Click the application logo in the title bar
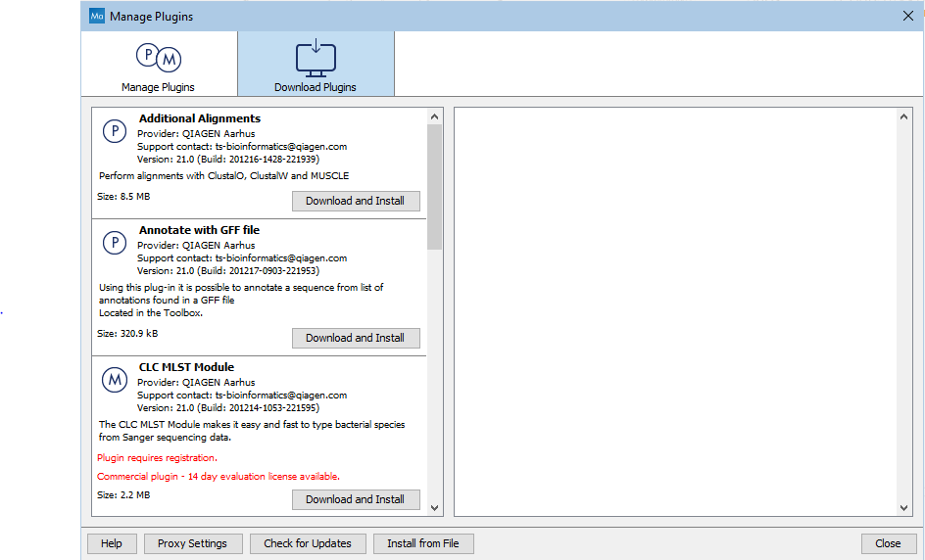Viewport: 925px width, 560px height. [x=97, y=16]
